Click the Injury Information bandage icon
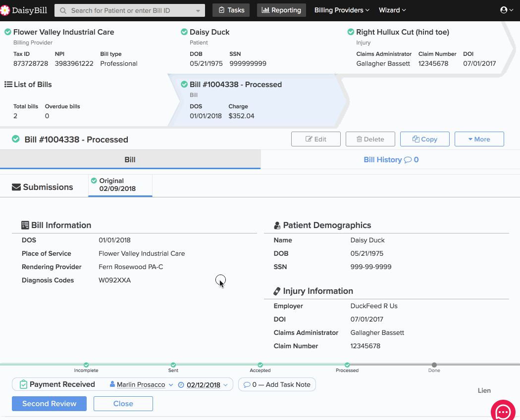Image resolution: width=520 pixels, height=420 pixels. (277, 291)
